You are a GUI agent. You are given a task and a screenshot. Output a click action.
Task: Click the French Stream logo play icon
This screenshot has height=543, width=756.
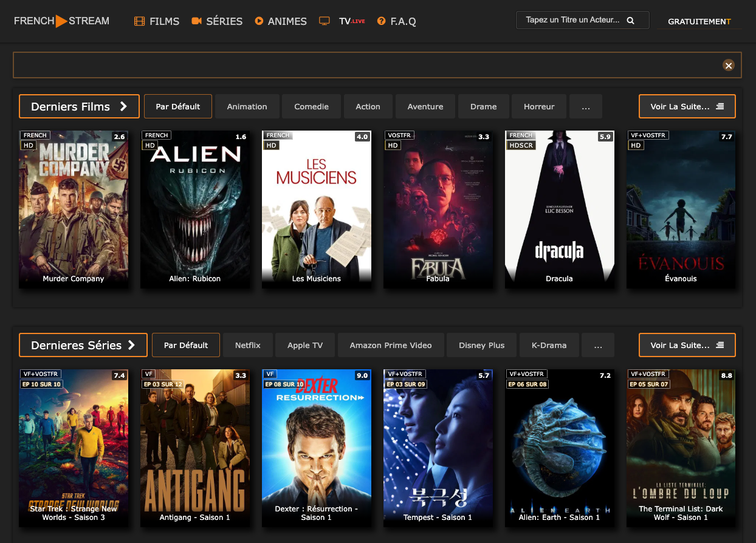[x=61, y=21]
